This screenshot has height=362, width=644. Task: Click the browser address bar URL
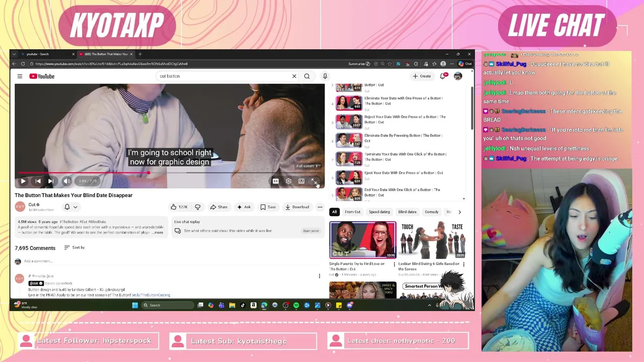pyautogui.click(x=112, y=64)
